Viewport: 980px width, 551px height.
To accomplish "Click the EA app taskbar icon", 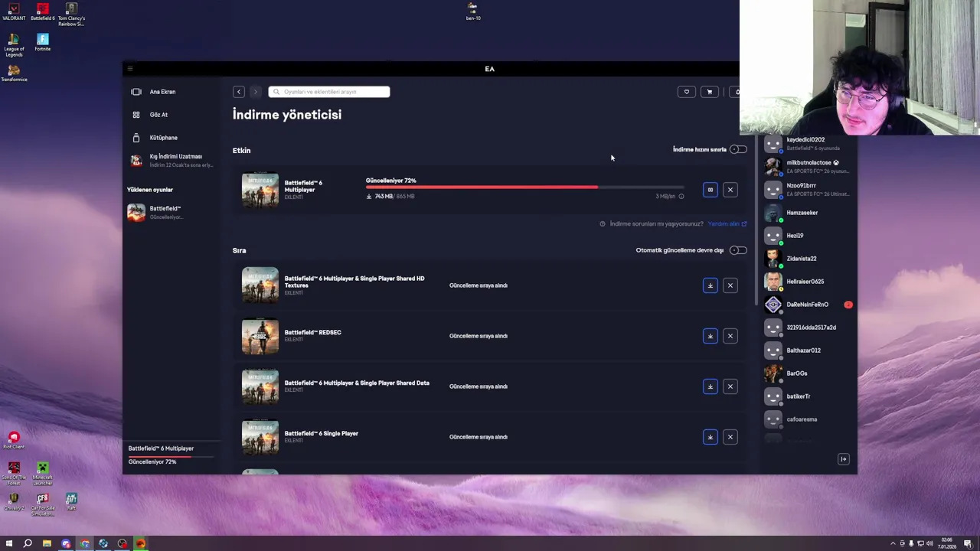I will coord(141,543).
